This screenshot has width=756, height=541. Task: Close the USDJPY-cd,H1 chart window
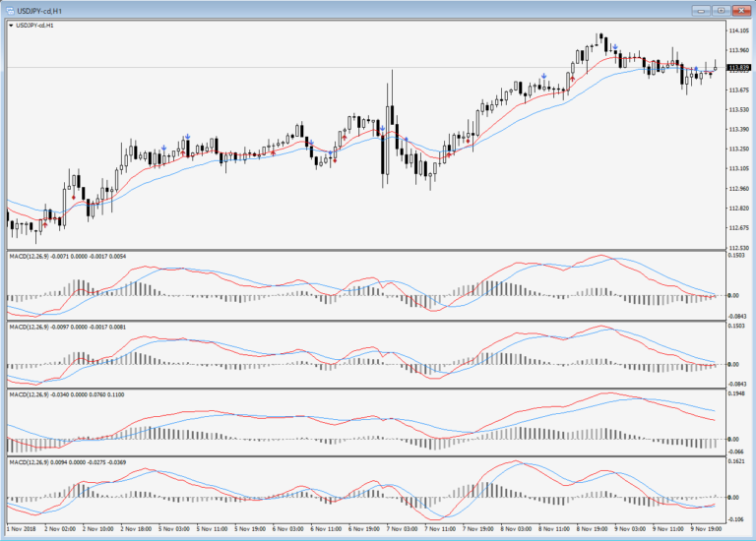tap(741, 10)
